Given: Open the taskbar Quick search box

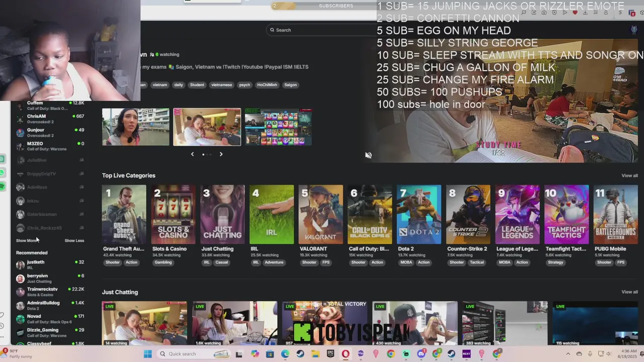Looking at the screenshot, I should coord(193,354).
